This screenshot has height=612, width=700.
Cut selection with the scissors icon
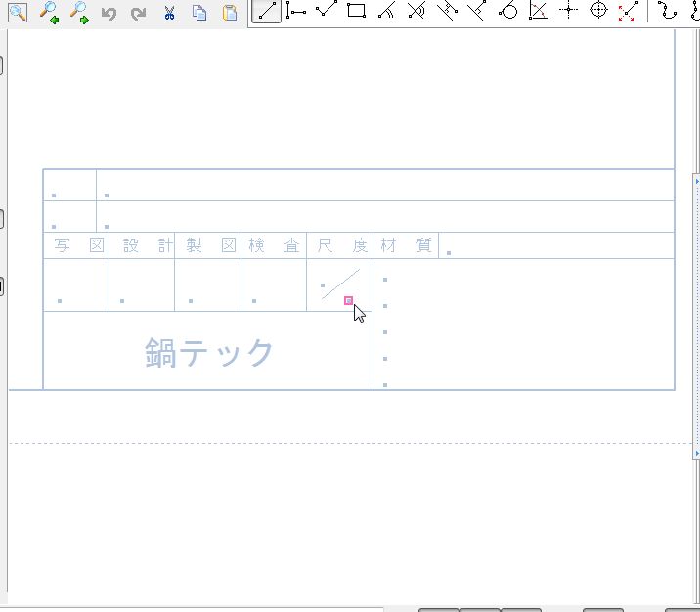168,14
